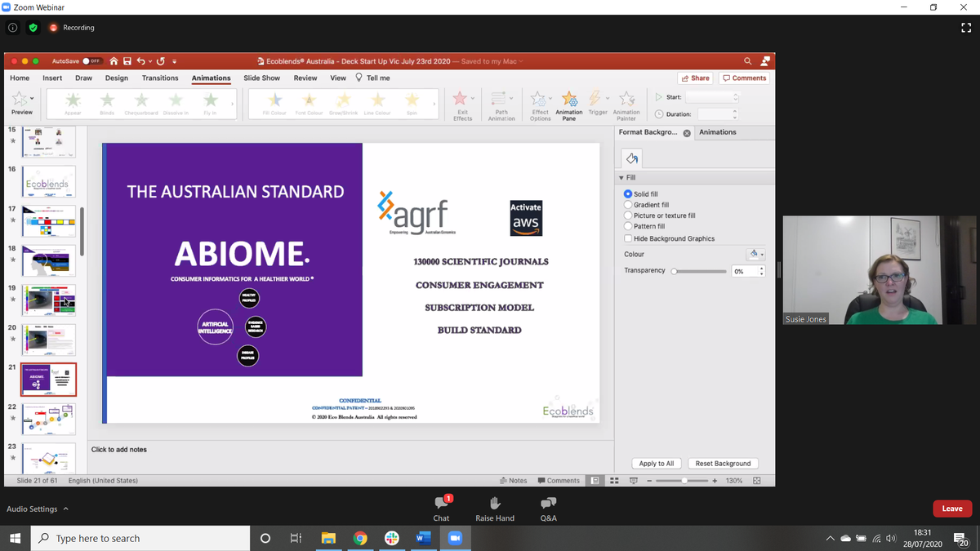
Task: Show hidden Windows tray icons
Action: click(830, 539)
